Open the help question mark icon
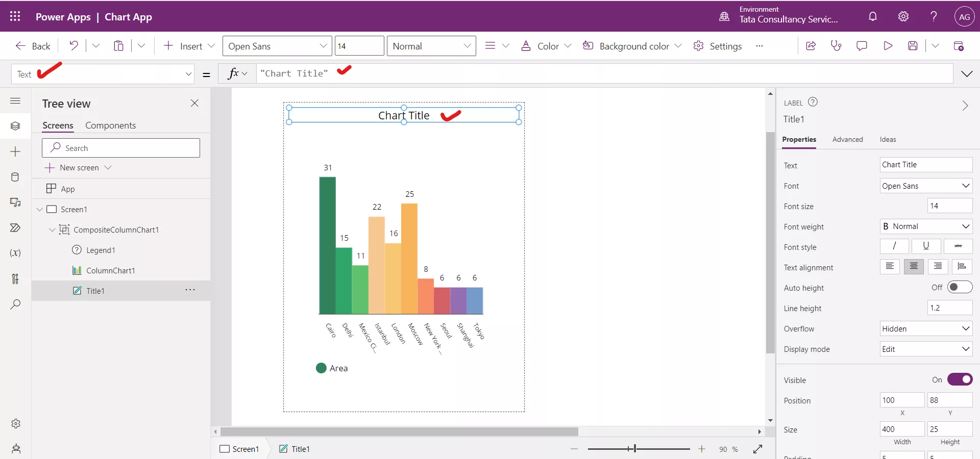980x459 pixels. coord(934,16)
